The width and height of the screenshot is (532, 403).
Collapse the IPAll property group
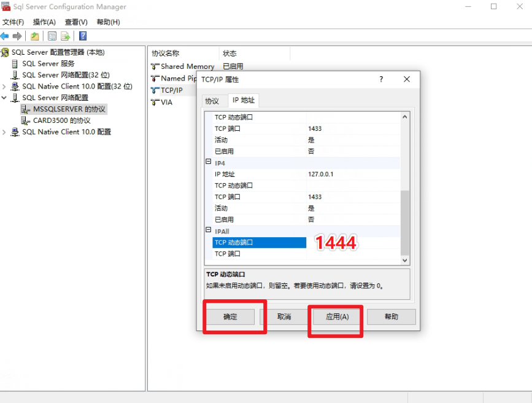tap(209, 230)
